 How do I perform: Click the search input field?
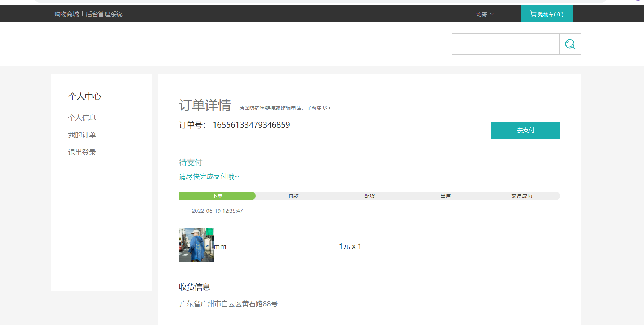(x=505, y=44)
